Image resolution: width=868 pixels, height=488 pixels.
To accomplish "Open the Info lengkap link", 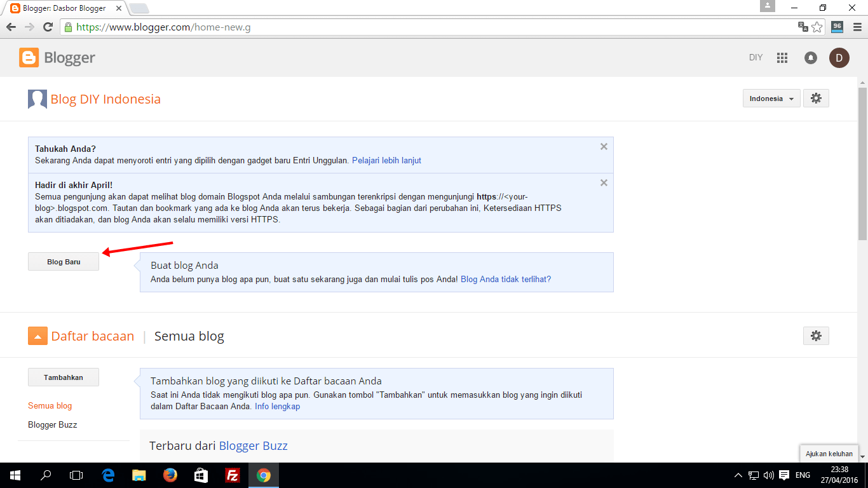I will 277,407.
